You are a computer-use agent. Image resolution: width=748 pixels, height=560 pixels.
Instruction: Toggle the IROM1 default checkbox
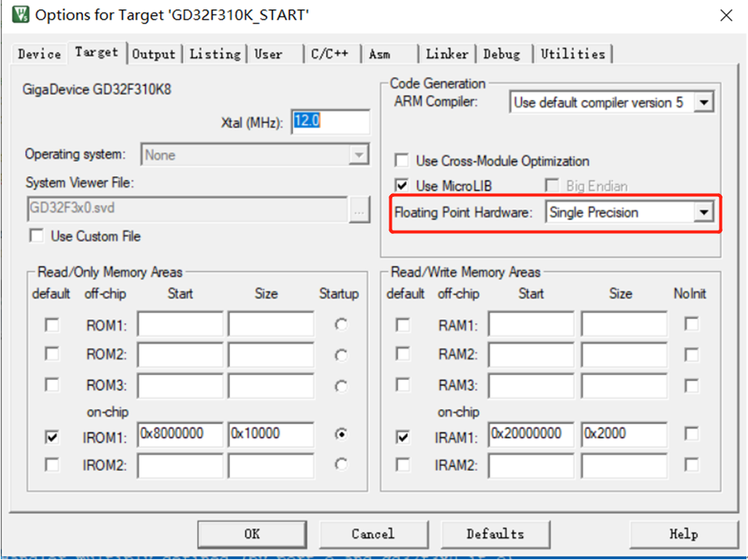52,437
